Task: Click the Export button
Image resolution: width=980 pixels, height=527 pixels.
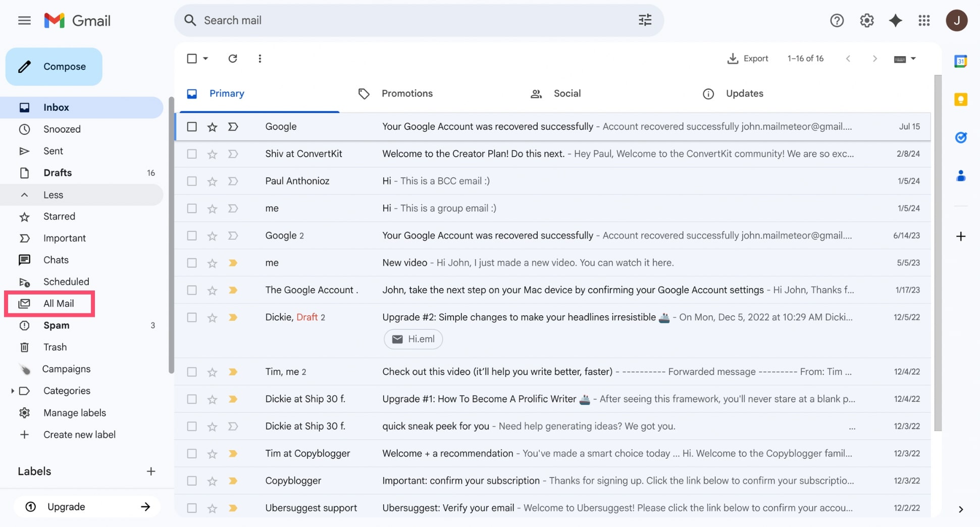Action: tap(747, 59)
